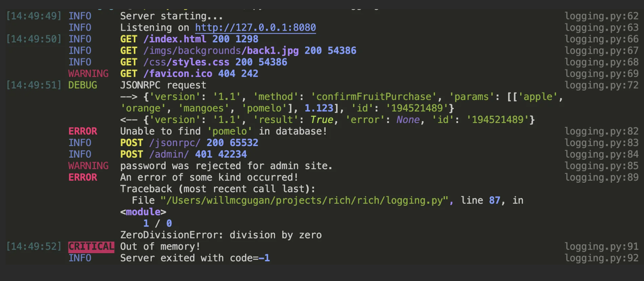
Task: Click 'password was rejected for admin site.'
Action: tap(227, 166)
